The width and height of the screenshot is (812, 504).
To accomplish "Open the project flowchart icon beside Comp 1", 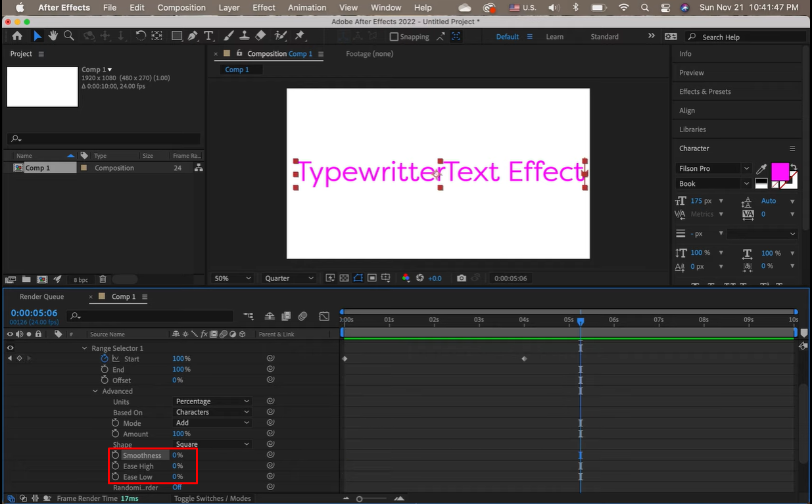I will pyautogui.click(x=199, y=168).
